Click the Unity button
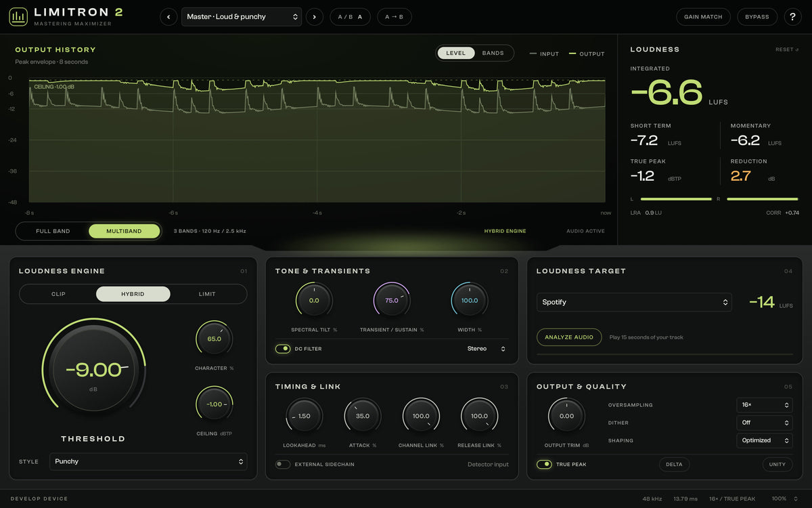 [x=777, y=465]
